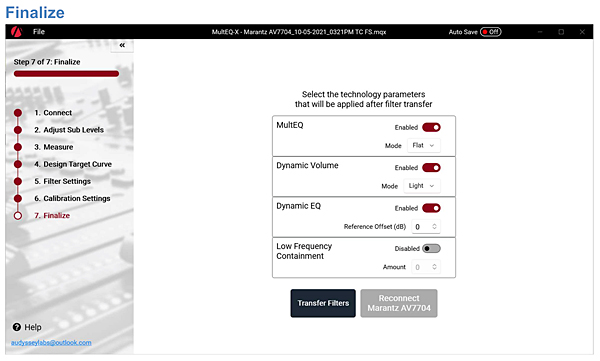Viewport: 600px width, 361px height.
Task: Go to step 4. Design Target Curve
Action: pyautogui.click(x=73, y=164)
